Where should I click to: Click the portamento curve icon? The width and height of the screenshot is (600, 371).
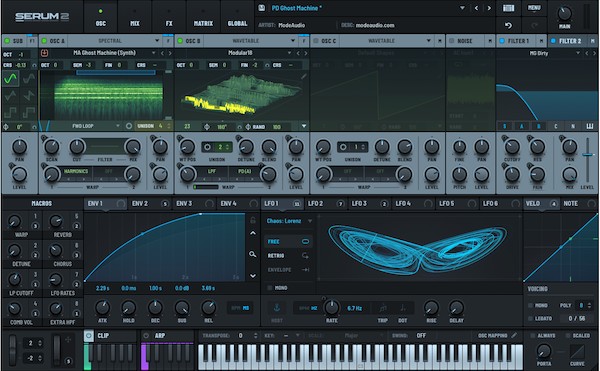click(577, 351)
